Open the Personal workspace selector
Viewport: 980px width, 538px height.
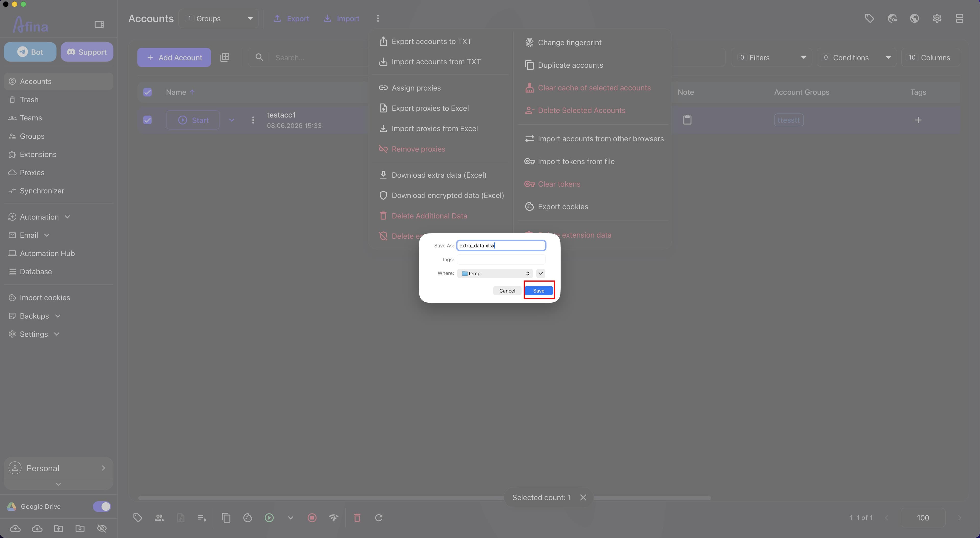tap(58, 468)
